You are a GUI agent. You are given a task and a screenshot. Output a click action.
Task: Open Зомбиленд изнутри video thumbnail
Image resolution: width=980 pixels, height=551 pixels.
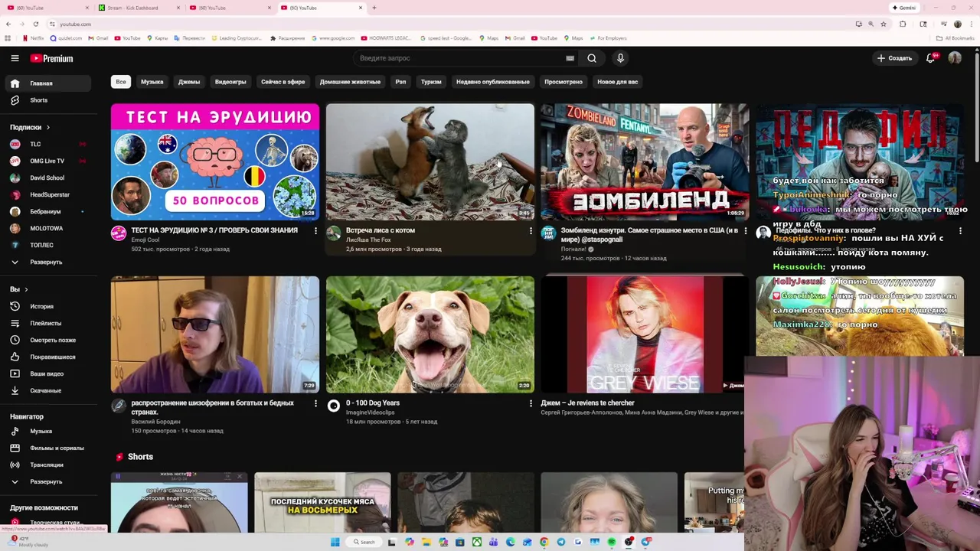pyautogui.click(x=645, y=162)
